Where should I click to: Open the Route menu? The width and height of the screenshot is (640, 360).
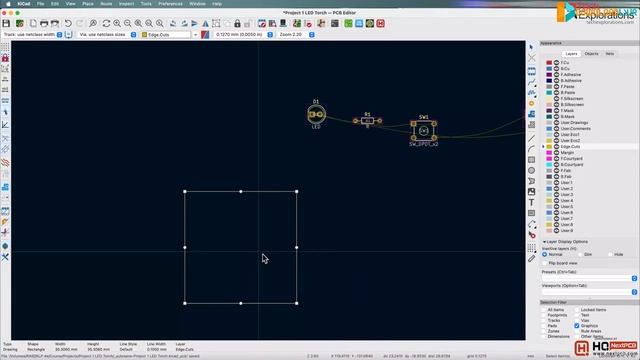click(x=106, y=4)
